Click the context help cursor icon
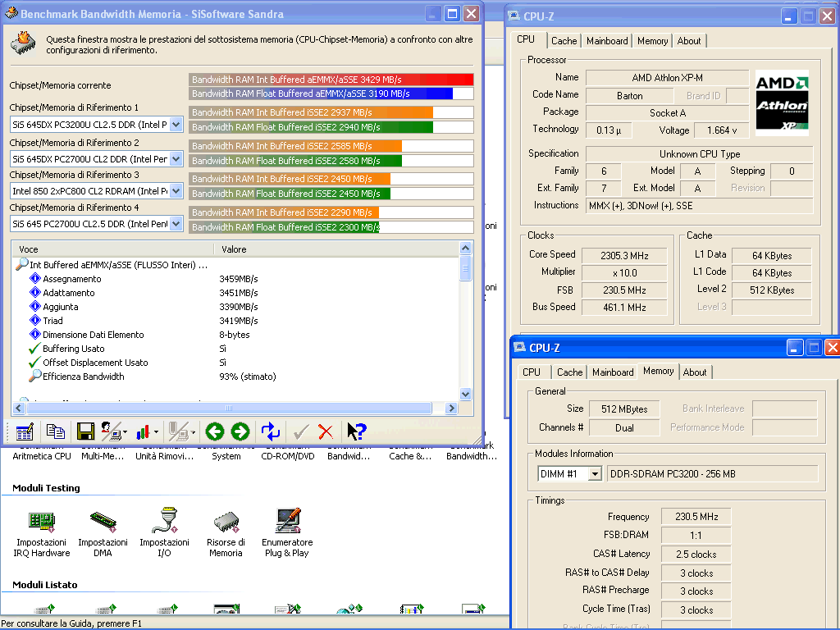The height and width of the screenshot is (630, 840). 356,431
